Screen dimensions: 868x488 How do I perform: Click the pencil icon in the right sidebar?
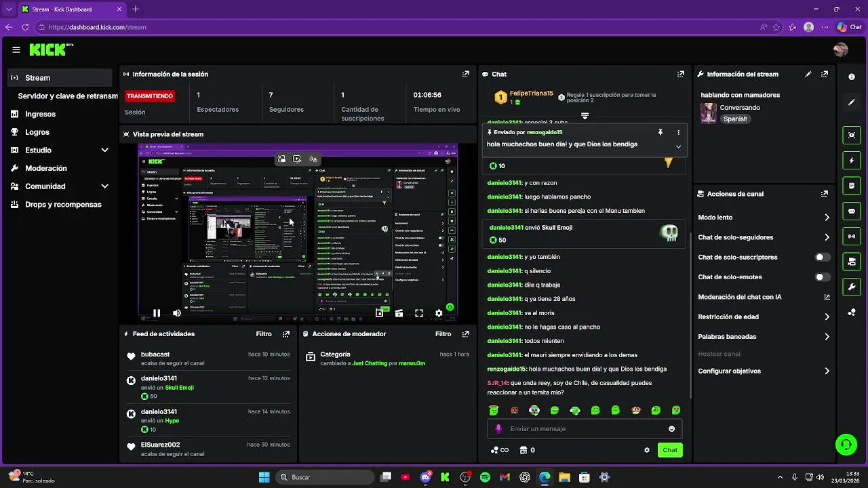click(x=852, y=102)
